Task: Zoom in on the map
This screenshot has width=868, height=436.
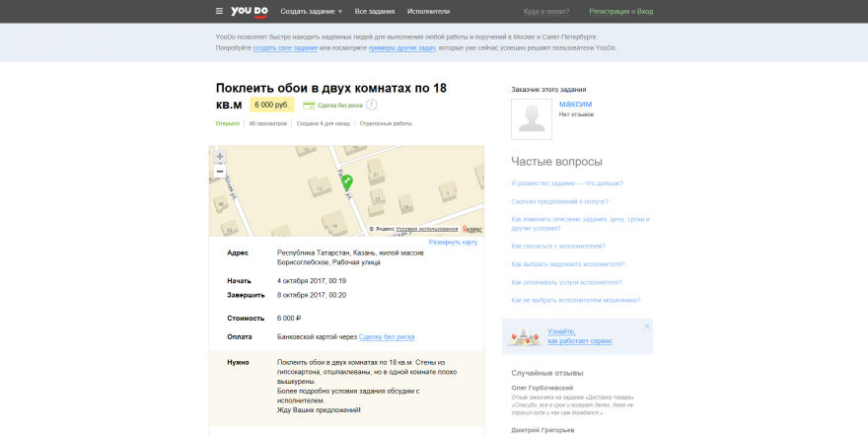Action: click(x=220, y=157)
